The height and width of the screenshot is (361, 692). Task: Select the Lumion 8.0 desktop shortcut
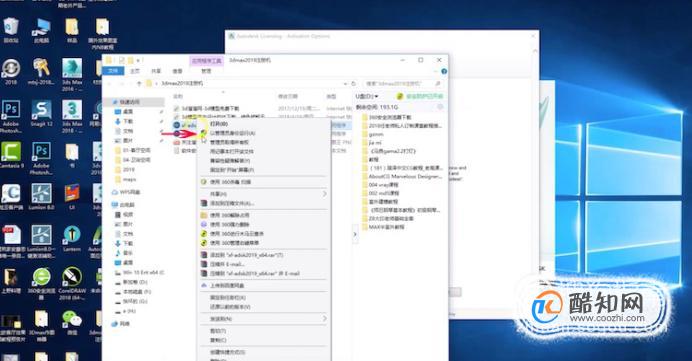(41, 197)
